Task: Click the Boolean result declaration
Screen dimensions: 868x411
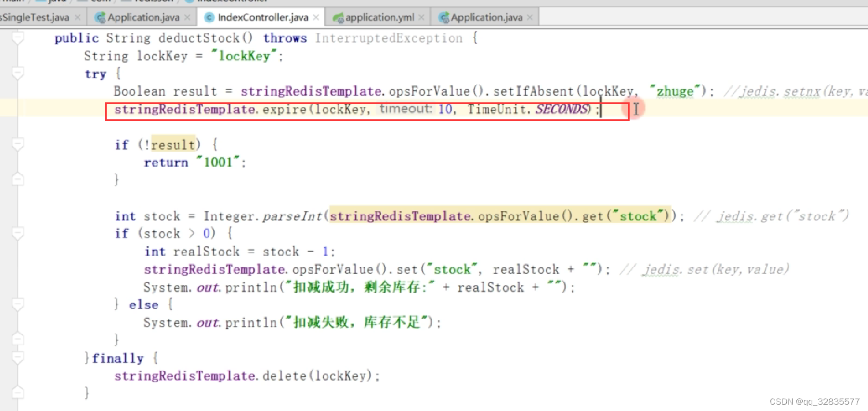Action: click(x=165, y=91)
